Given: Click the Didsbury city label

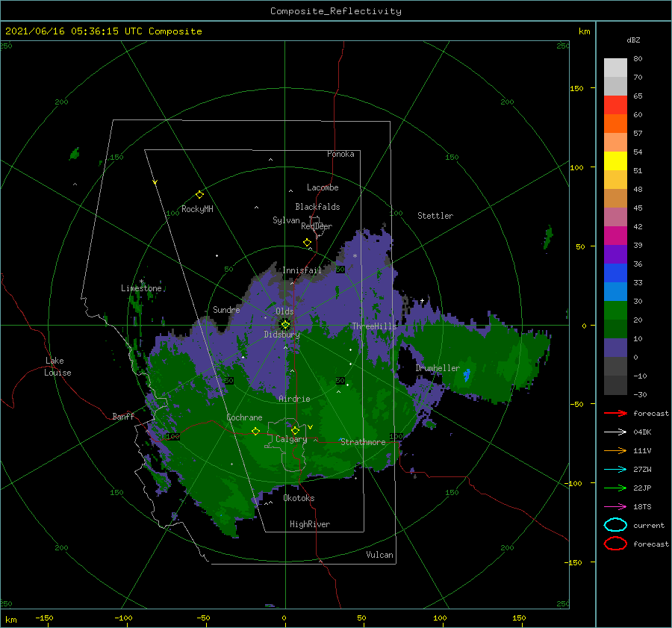Looking at the screenshot, I should point(282,335).
